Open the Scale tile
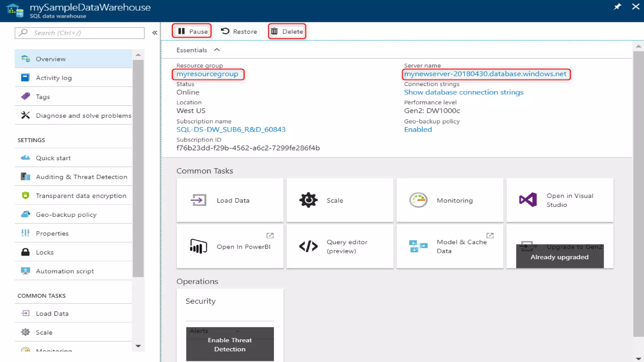Screen dimensions: 644x362 click(340, 200)
